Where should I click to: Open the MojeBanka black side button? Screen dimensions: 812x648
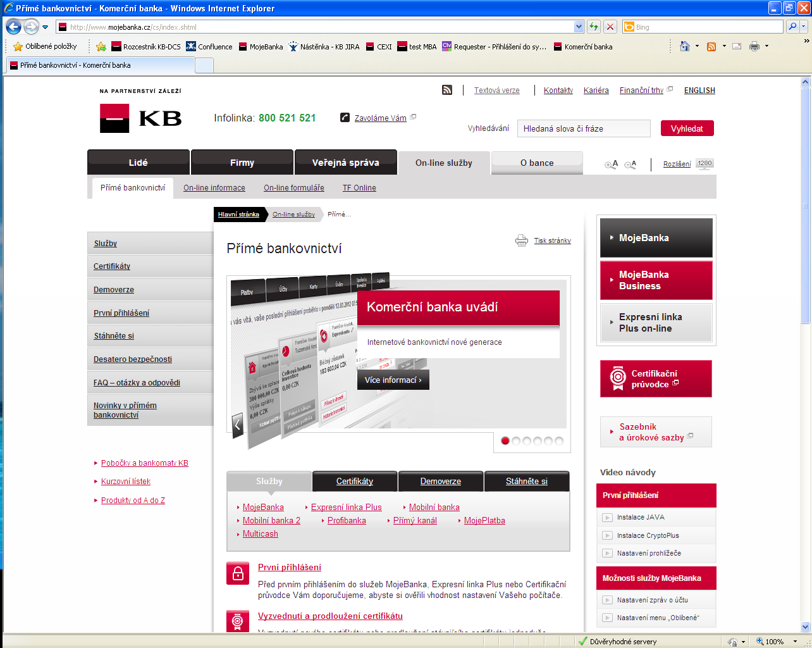656,238
